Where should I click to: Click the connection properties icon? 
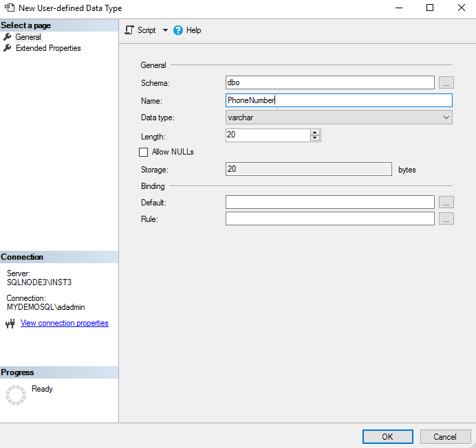[10, 324]
